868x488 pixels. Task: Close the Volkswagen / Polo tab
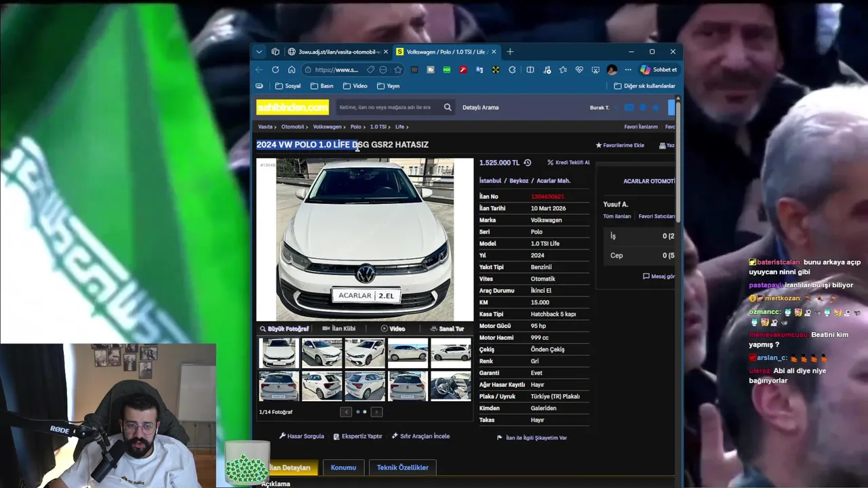point(494,52)
